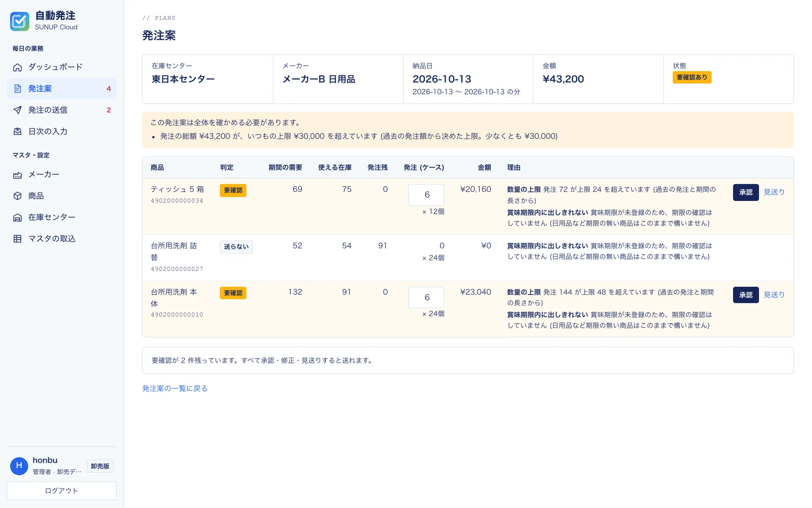Click the 要確認あり status badge

tap(692, 78)
